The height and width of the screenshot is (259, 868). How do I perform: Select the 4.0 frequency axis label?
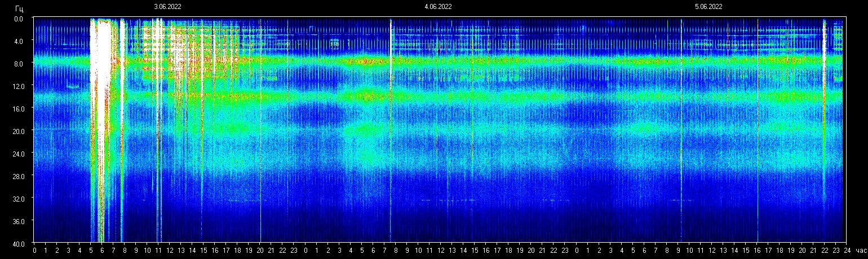[x=19, y=41]
